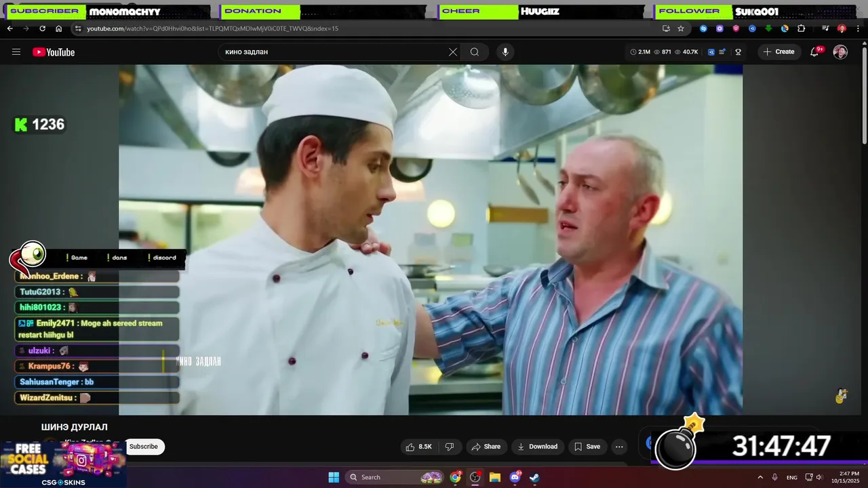Click the discord overlay label
The width and height of the screenshot is (868, 488).
tap(164, 258)
